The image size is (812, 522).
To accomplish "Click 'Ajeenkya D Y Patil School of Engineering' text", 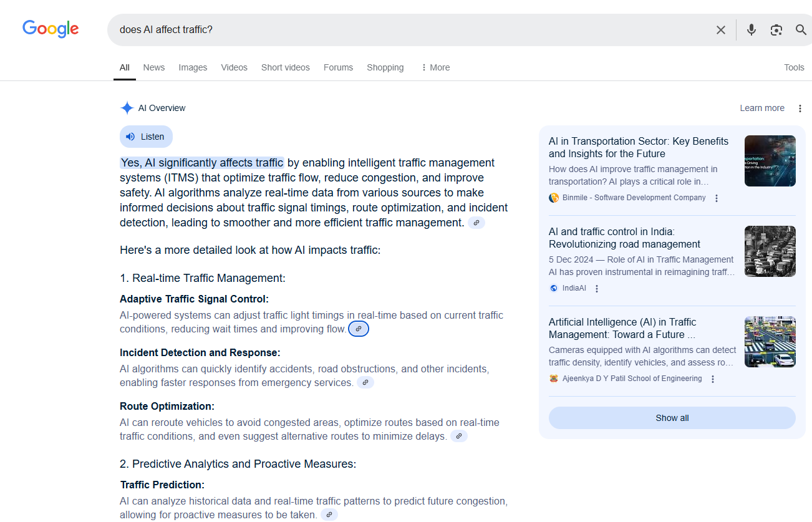I will [632, 379].
